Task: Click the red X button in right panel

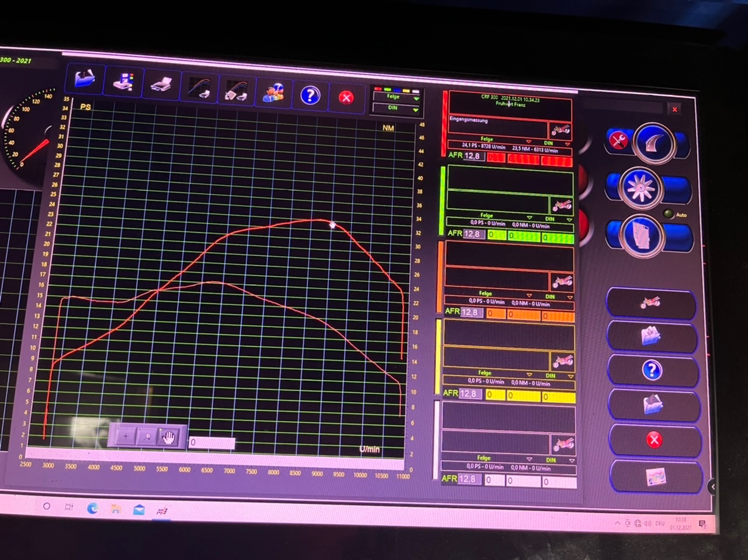Action: tap(654, 440)
